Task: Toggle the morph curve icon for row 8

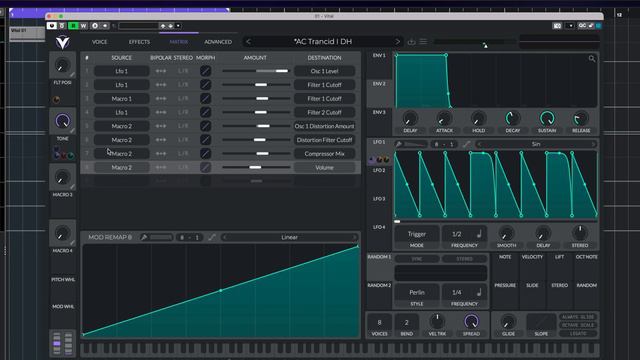Action: pyautogui.click(x=206, y=167)
